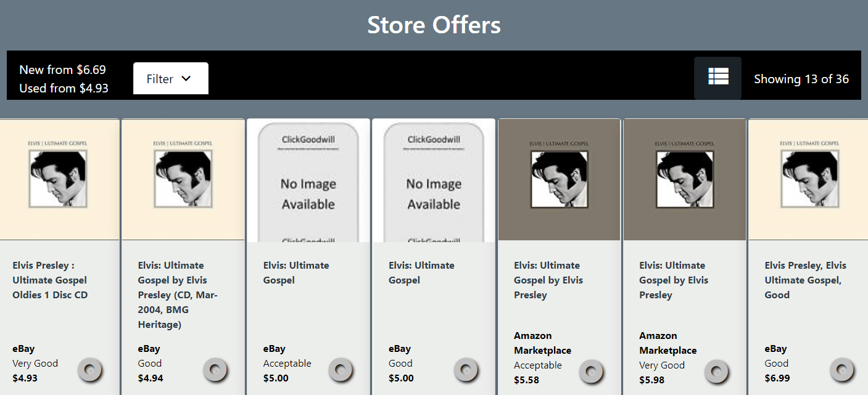Viewport: 868px width, 395px height.
Task: Open the Filter dropdown
Action: pyautogui.click(x=170, y=79)
